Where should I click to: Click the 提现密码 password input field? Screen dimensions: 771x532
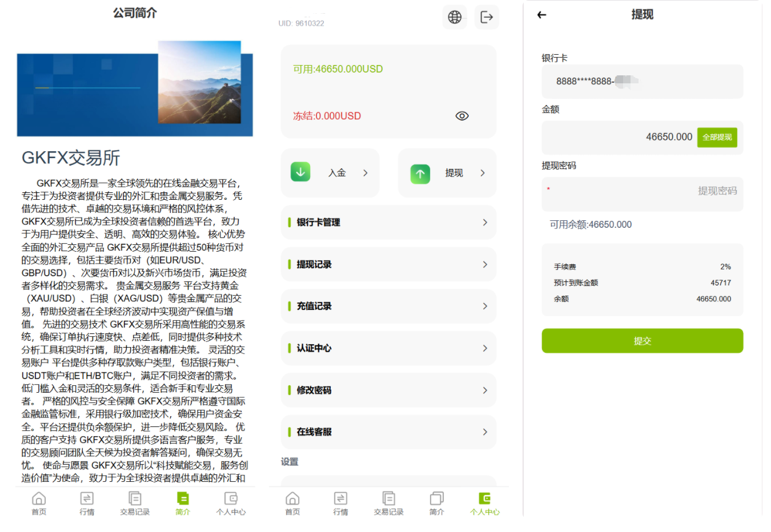[642, 194]
